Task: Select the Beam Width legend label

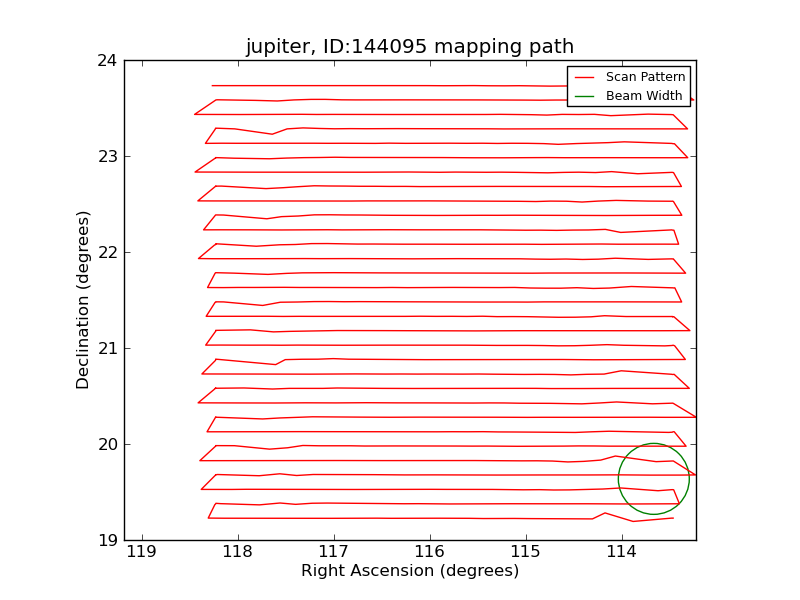Action: pyautogui.click(x=644, y=96)
